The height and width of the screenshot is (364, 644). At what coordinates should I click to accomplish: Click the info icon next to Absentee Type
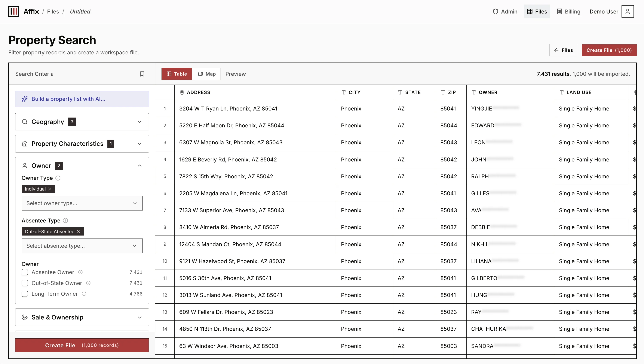(x=65, y=220)
